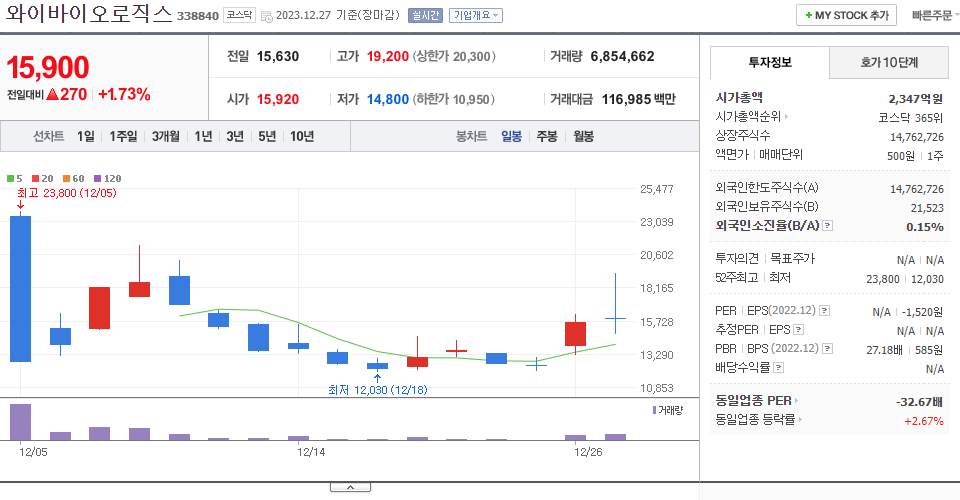Switch to 투자정보 tab
Viewport: 960px width, 500px height.
click(x=770, y=62)
